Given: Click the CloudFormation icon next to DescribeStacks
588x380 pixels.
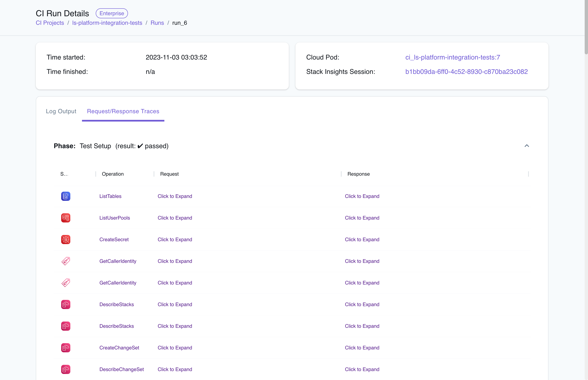Looking at the screenshot, I should click(65, 304).
